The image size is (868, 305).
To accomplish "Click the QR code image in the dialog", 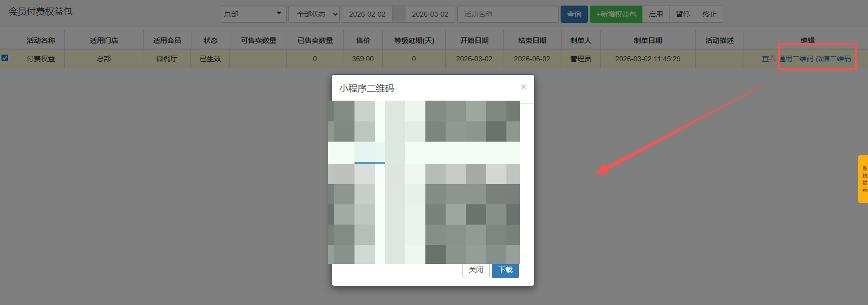I will 424,182.
